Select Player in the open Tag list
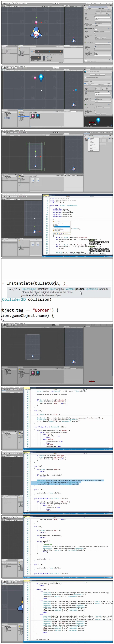This screenshot has width=114, height=644. [91, 145]
